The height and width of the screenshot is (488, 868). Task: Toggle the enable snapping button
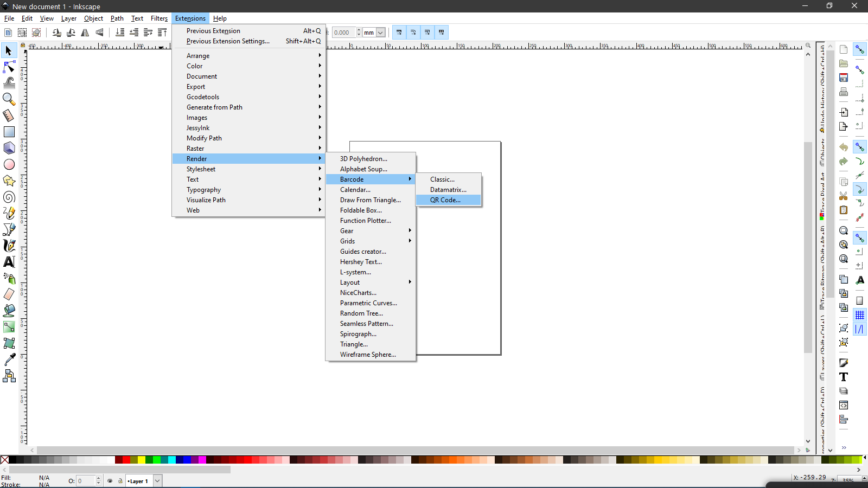(x=860, y=49)
